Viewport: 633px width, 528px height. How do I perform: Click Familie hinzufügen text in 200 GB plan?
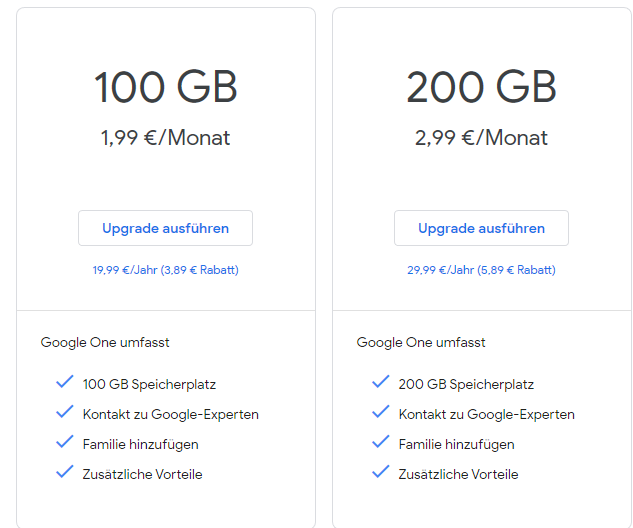(456, 444)
